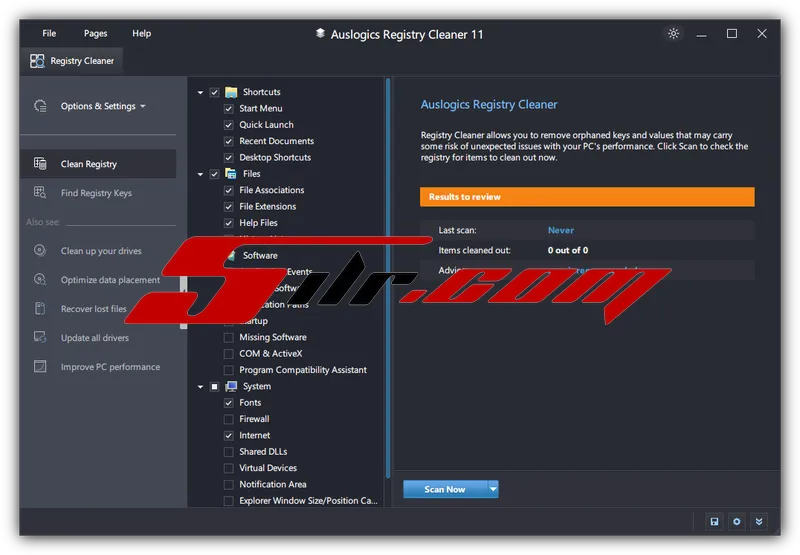This screenshot has width=800, height=555.
Task: Uncheck the Help Files checkbox
Action: coord(229,223)
